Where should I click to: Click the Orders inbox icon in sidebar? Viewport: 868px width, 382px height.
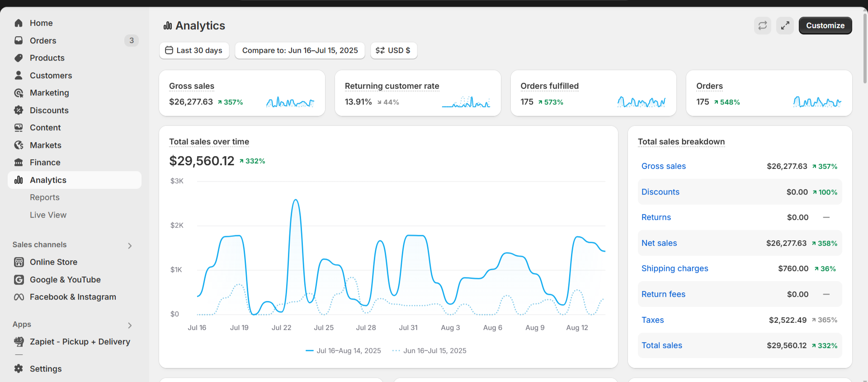point(19,41)
